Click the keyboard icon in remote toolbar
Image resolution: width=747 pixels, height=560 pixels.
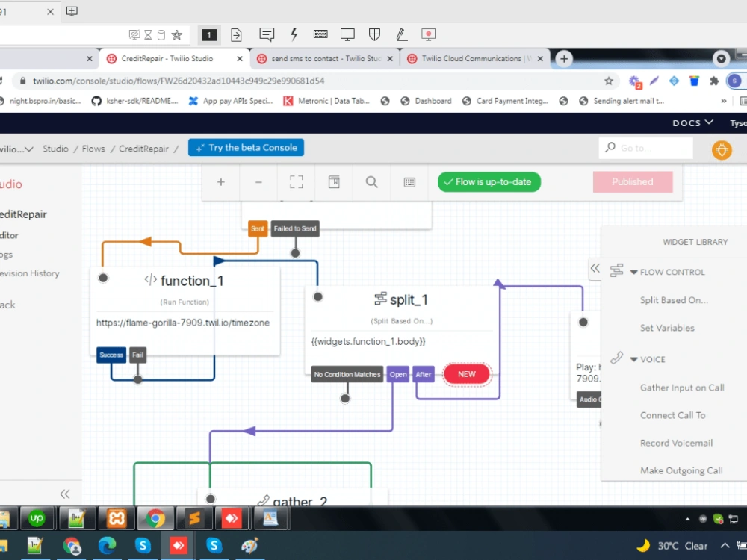[x=320, y=34]
